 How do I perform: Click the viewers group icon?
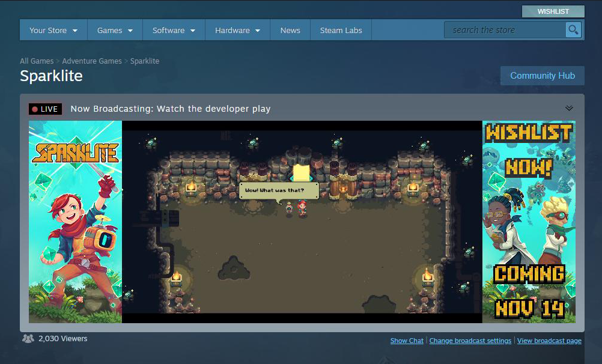[x=28, y=338]
